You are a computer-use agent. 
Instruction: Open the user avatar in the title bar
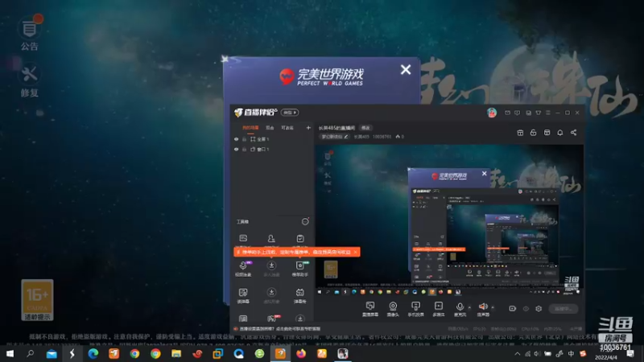(492, 113)
